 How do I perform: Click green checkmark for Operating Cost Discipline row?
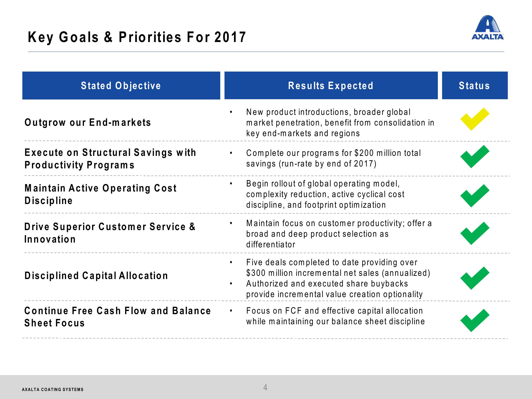(475, 196)
